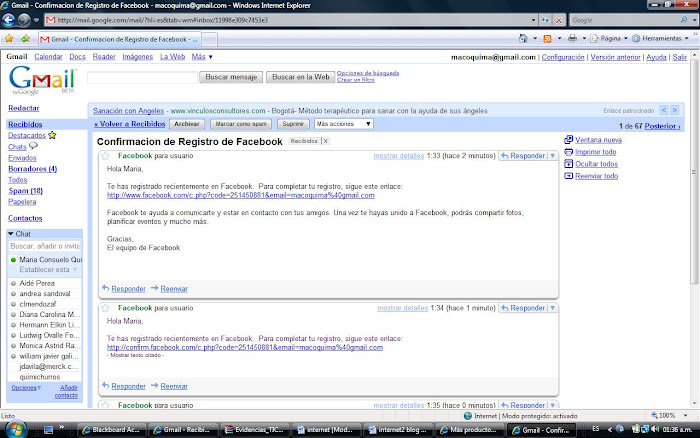Viewport: 700px width, 438px height.
Task: Click the Reenviar todo icon
Action: tap(568, 176)
